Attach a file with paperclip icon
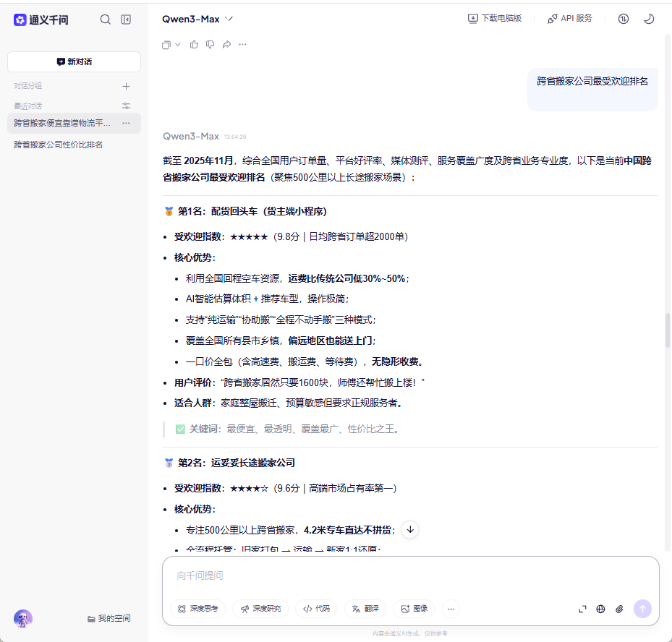Viewport: 672px width, 642px height. point(619,609)
